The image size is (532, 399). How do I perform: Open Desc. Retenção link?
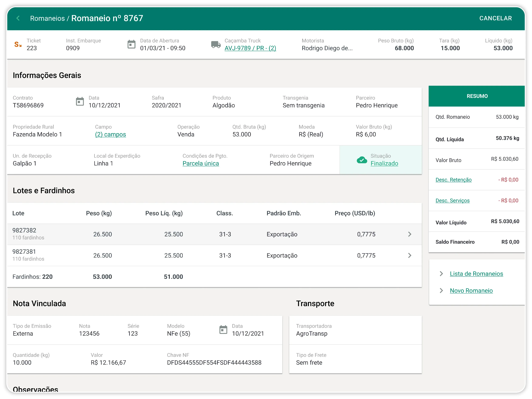click(x=453, y=180)
